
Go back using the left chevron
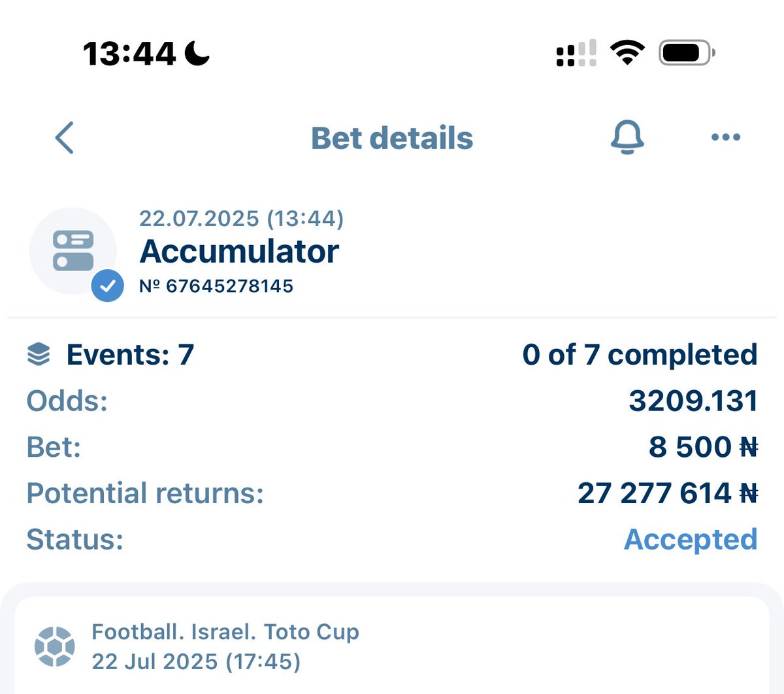(65, 138)
